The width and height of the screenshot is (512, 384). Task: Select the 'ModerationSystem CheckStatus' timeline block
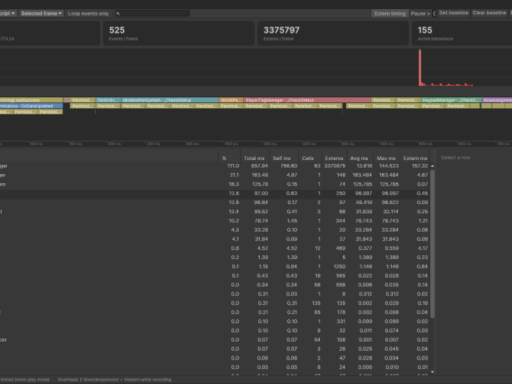point(170,100)
